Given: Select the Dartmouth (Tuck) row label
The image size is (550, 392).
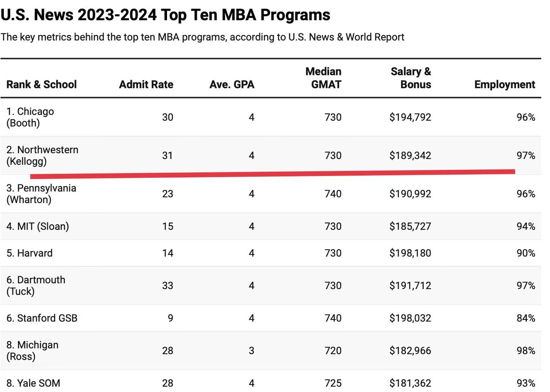Looking at the screenshot, I should coord(35,286).
